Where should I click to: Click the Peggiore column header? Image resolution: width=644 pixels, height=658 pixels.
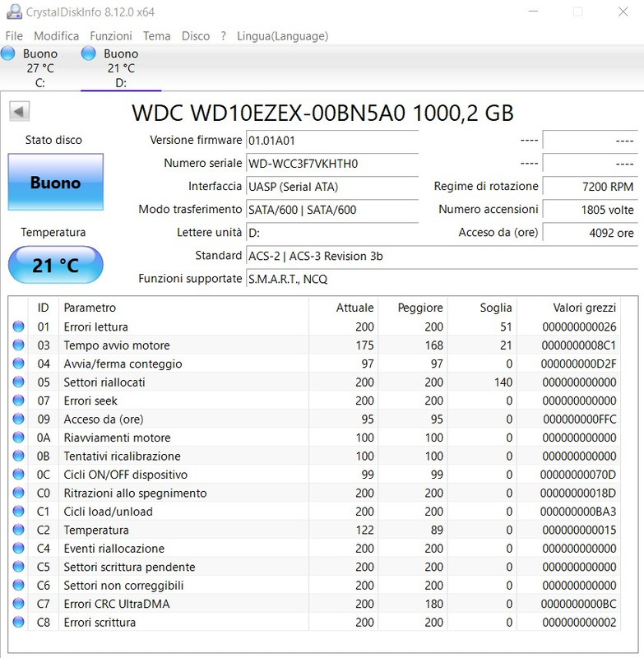pos(413,308)
